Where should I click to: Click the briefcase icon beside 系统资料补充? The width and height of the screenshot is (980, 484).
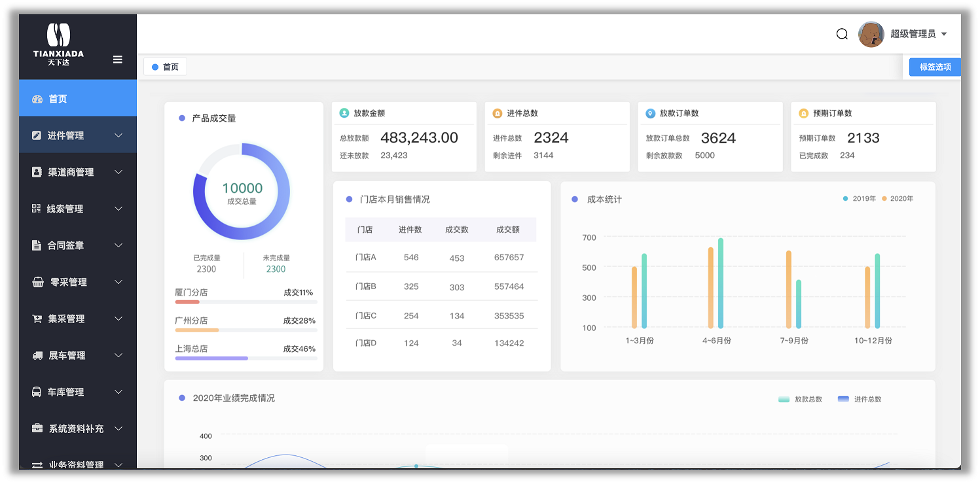37,428
